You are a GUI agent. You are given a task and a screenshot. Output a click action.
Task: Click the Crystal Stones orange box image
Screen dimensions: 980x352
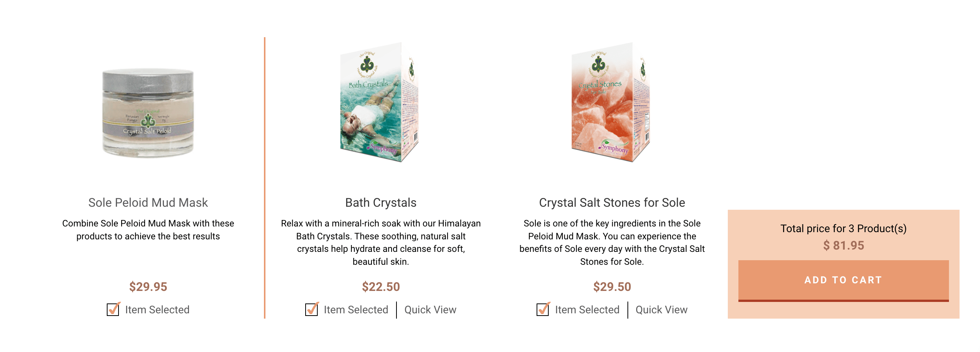pyautogui.click(x=610, y=103)
